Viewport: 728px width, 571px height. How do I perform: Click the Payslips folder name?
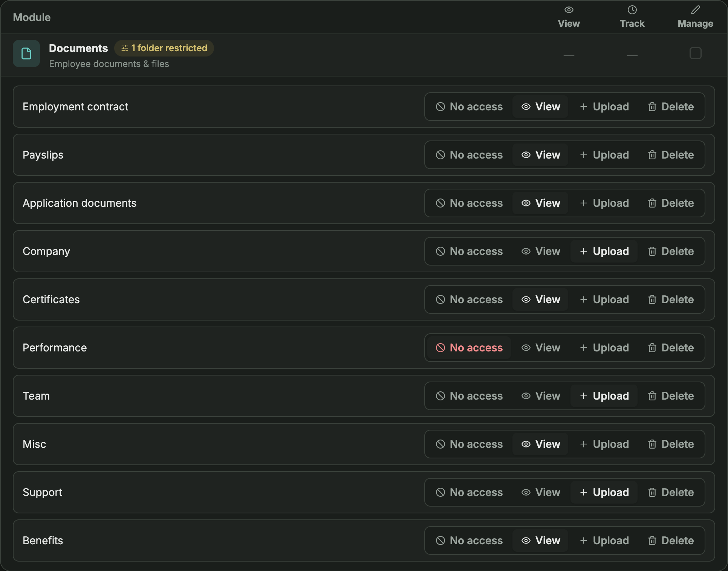43,155
